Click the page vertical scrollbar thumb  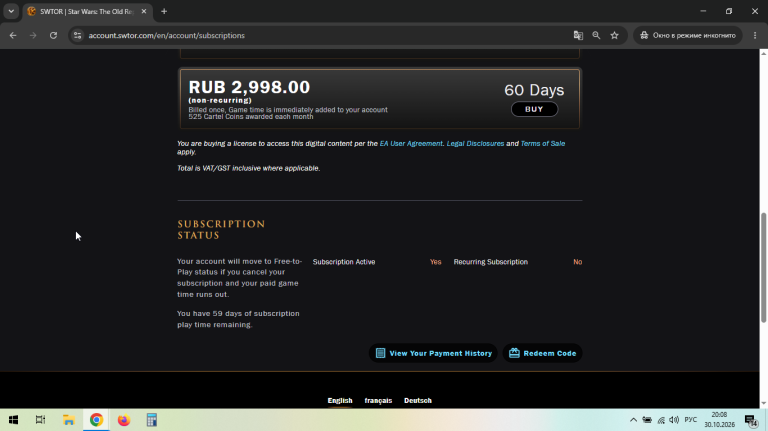(x=763, y=267)
